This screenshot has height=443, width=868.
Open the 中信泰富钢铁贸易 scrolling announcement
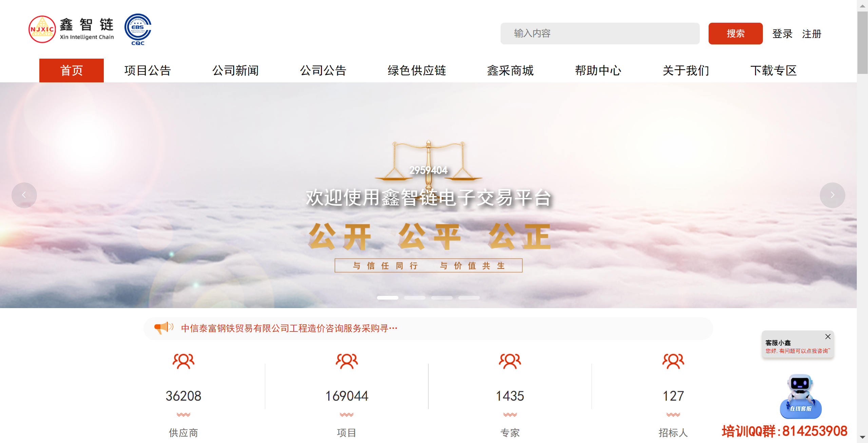[289, 328]
